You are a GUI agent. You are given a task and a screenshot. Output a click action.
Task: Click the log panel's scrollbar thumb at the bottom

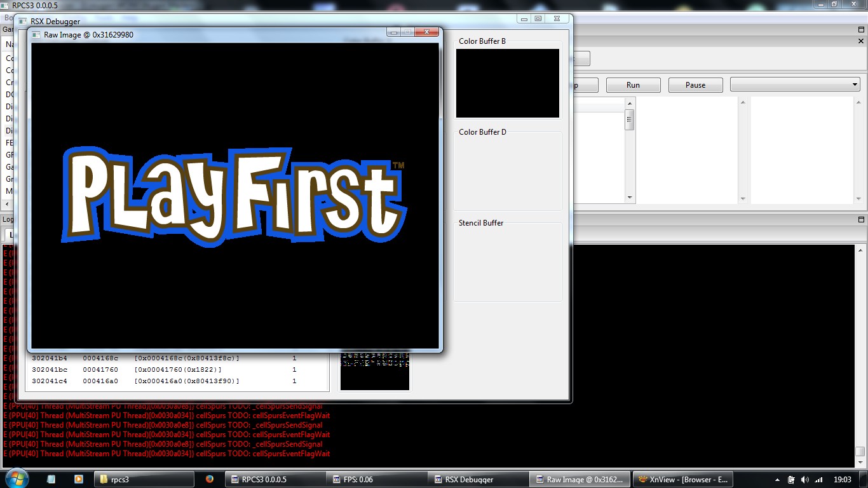860,451
